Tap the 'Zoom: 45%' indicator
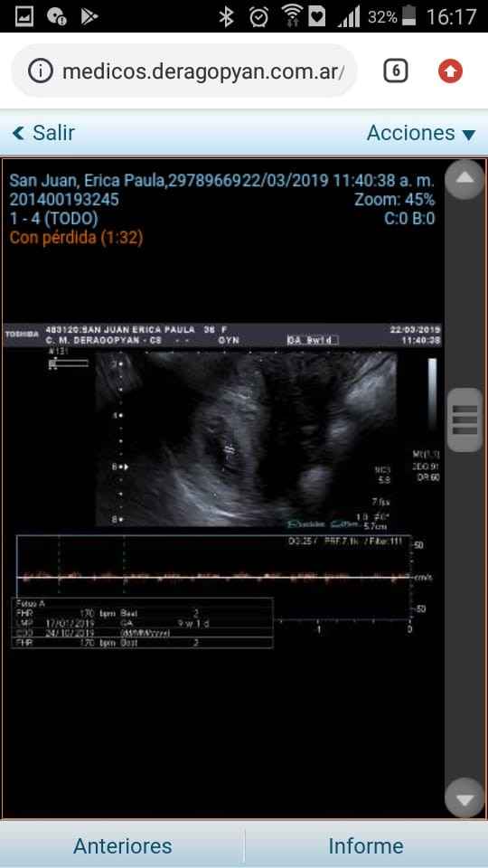Viewport: 488px width, 868px height. tap(395, 200)
